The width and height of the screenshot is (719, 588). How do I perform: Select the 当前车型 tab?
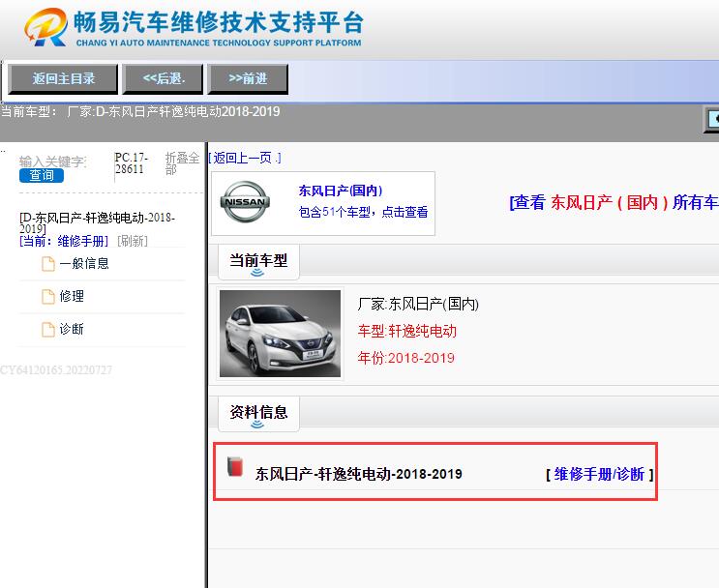coord(258,262)
